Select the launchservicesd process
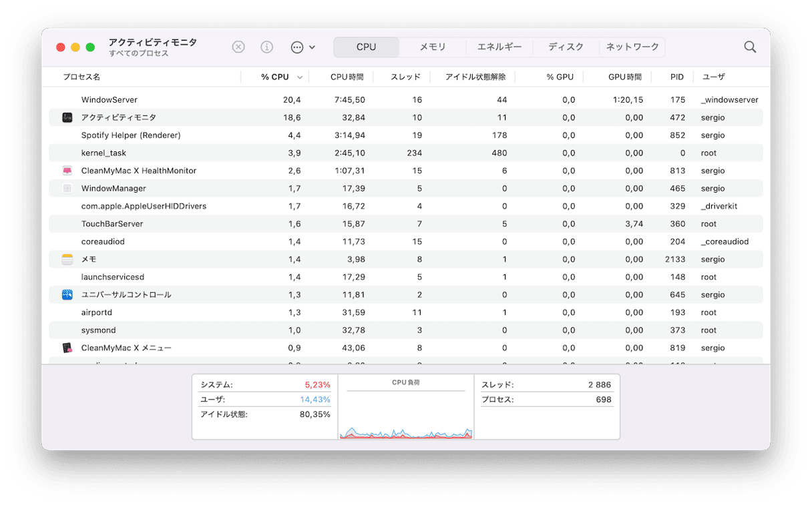Viewport: 812px width, 505px height. [x=406, y=277]
